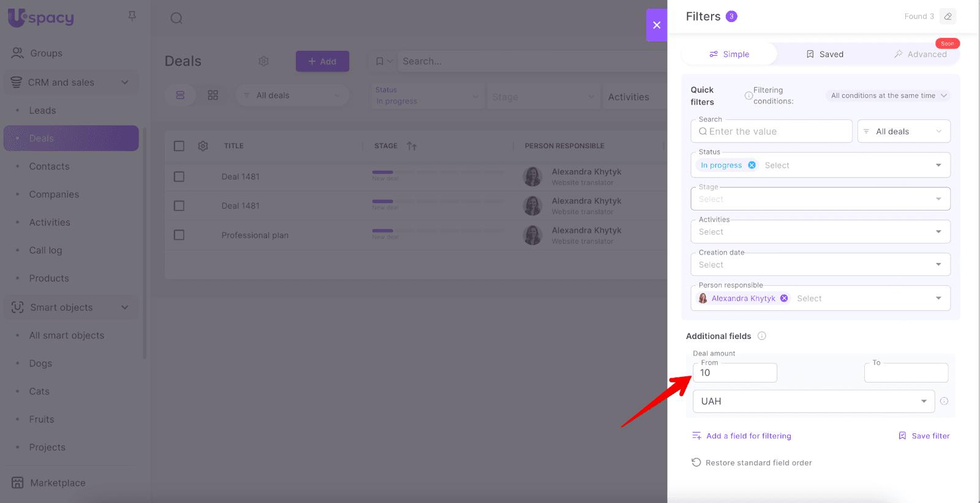
Task: Check the first Deal 1481 row checkbox
Action: click(179, 177)
